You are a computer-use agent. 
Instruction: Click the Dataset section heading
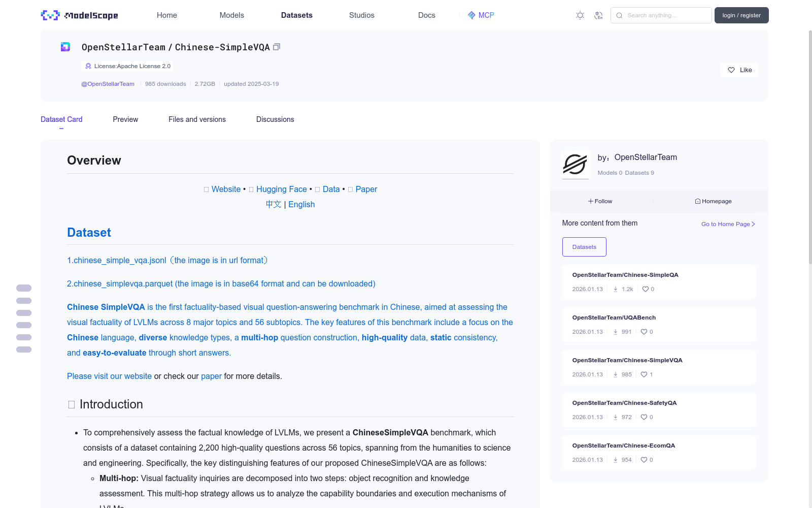point(89,233)
